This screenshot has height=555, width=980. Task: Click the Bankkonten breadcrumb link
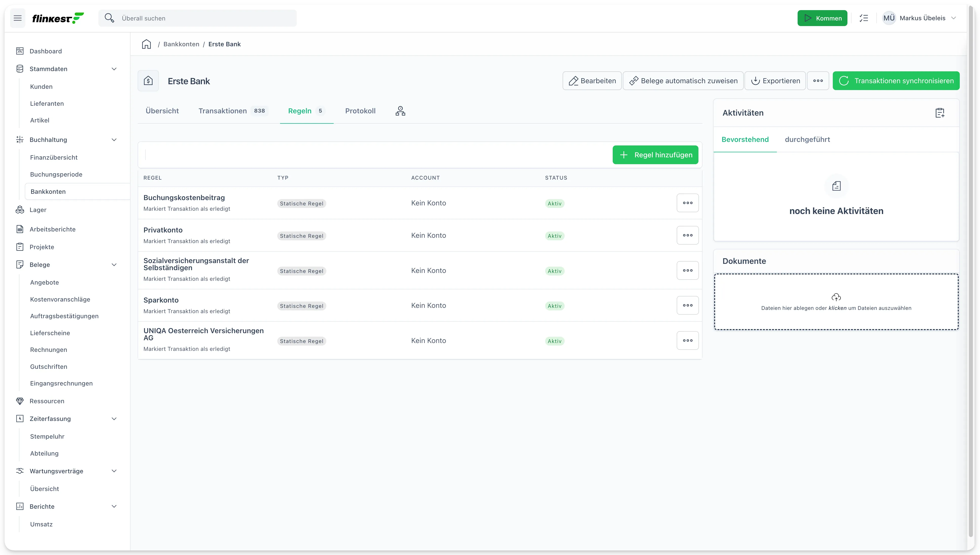pyautogui.click(x=181, y=44)
